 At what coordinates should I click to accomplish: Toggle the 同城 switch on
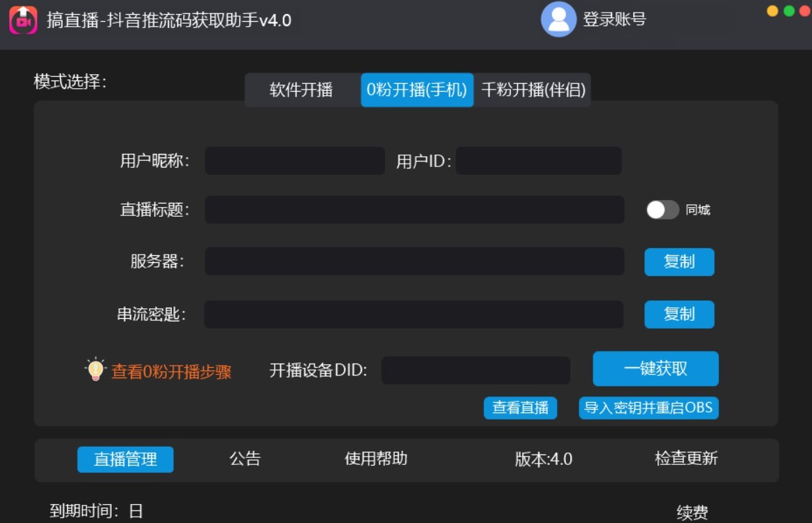tap(662, 210)
